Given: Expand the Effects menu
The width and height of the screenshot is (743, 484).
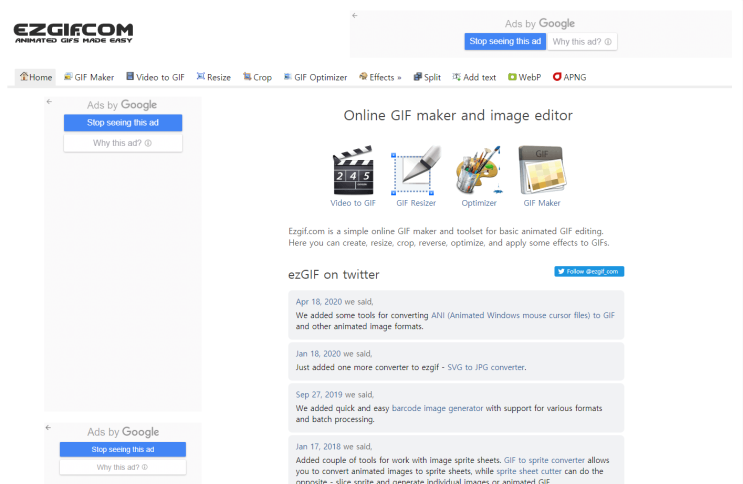Looking at the screenshot, I should click(x=380, y=77).
